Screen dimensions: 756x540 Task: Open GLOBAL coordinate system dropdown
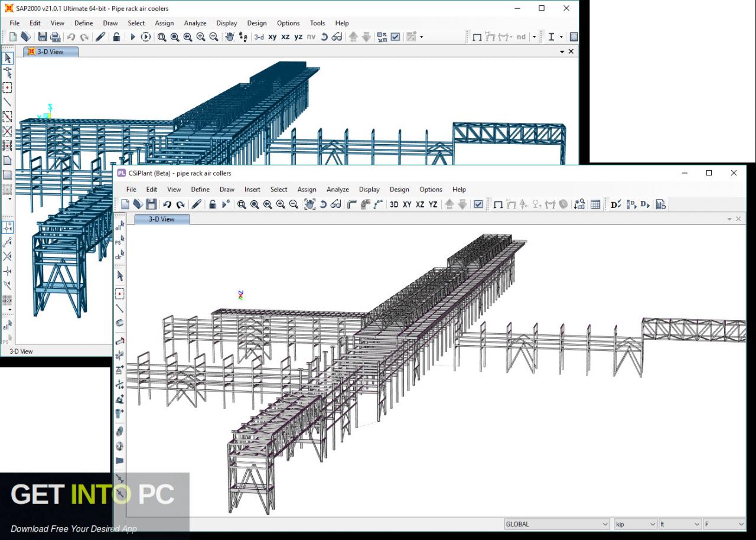[556, 524]
